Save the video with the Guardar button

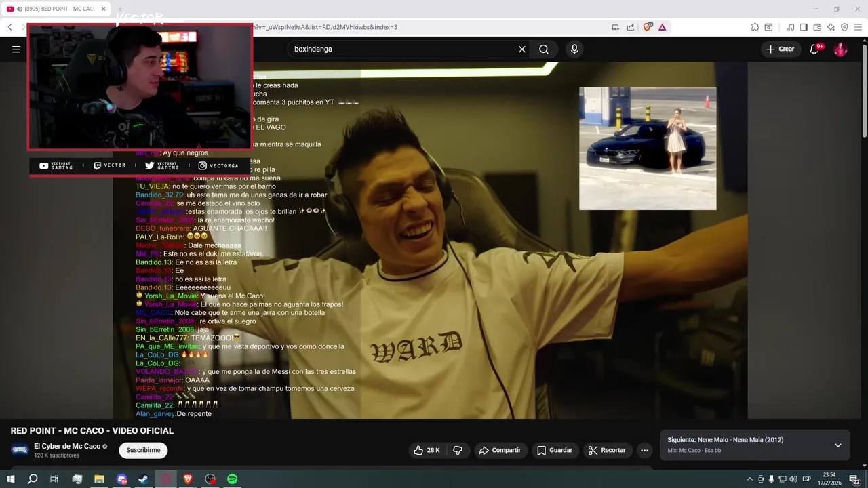[x=555, y=450]
